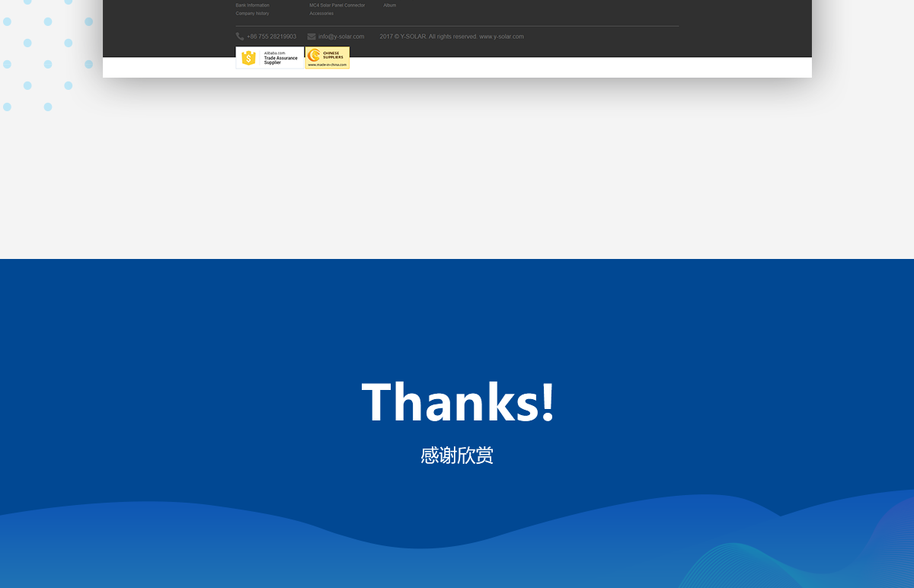Click the Trade Assurance Supplier text
The height and width of the screenshot is (588, 914).
280,59
